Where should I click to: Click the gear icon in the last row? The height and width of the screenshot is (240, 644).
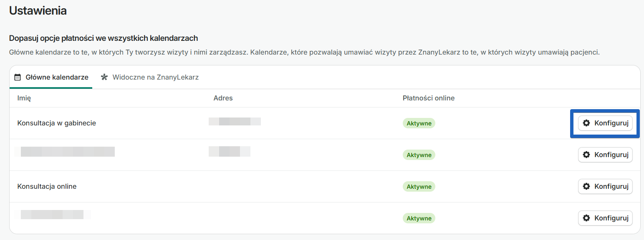[586, 218]
